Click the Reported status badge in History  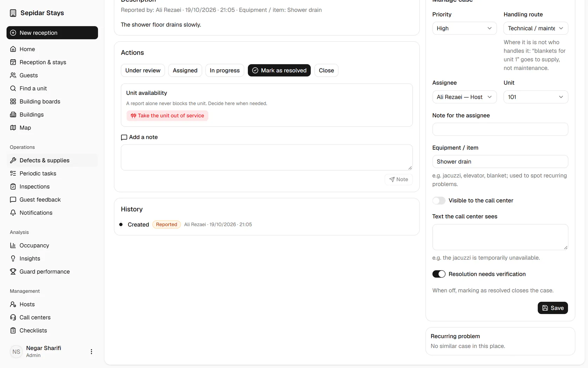[x=167, y=225]
